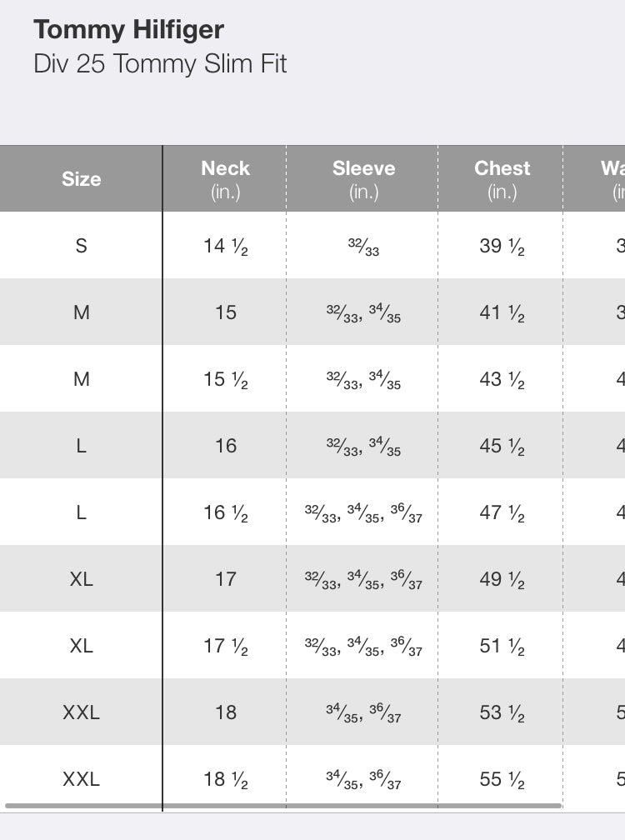Click the neck size 16 cell
This screenshot has height=840, width=625.
point(225,446)
